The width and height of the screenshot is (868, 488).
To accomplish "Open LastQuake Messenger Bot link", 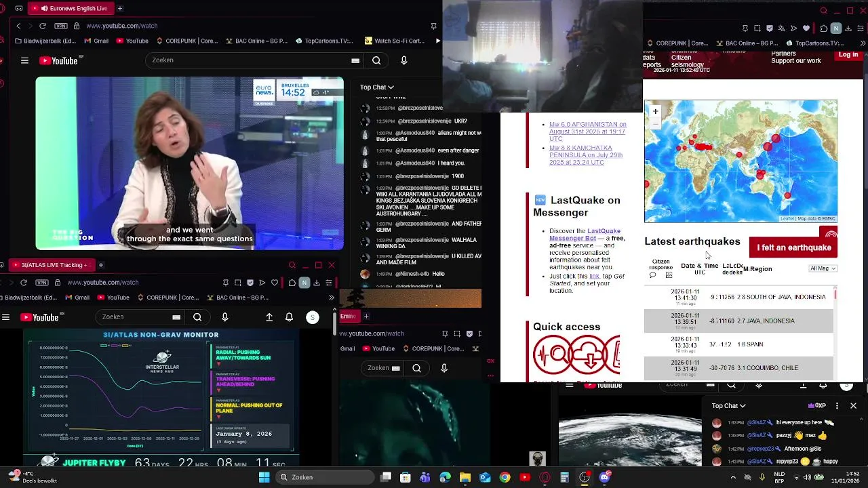I will (585, 235).
